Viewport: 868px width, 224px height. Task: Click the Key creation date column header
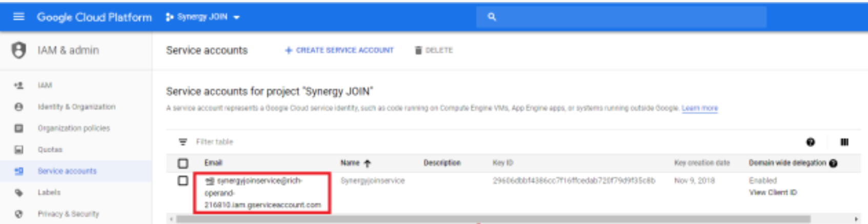702,163
